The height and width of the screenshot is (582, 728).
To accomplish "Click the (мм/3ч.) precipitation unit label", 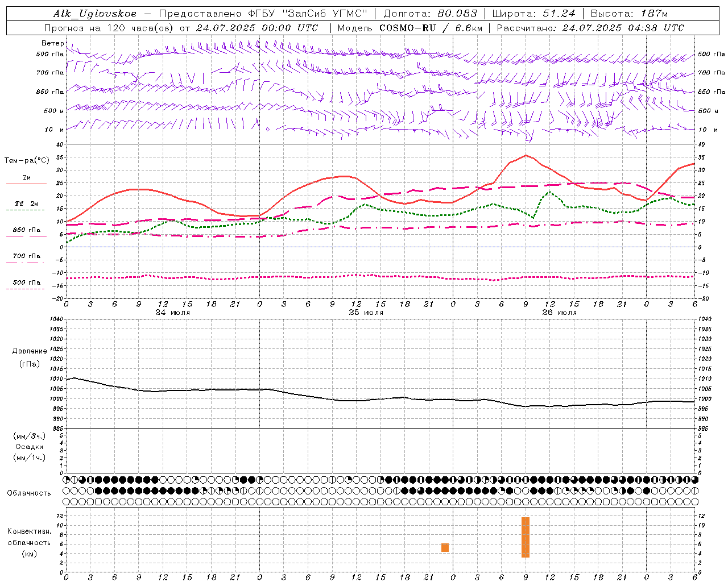I will (30, 436).
